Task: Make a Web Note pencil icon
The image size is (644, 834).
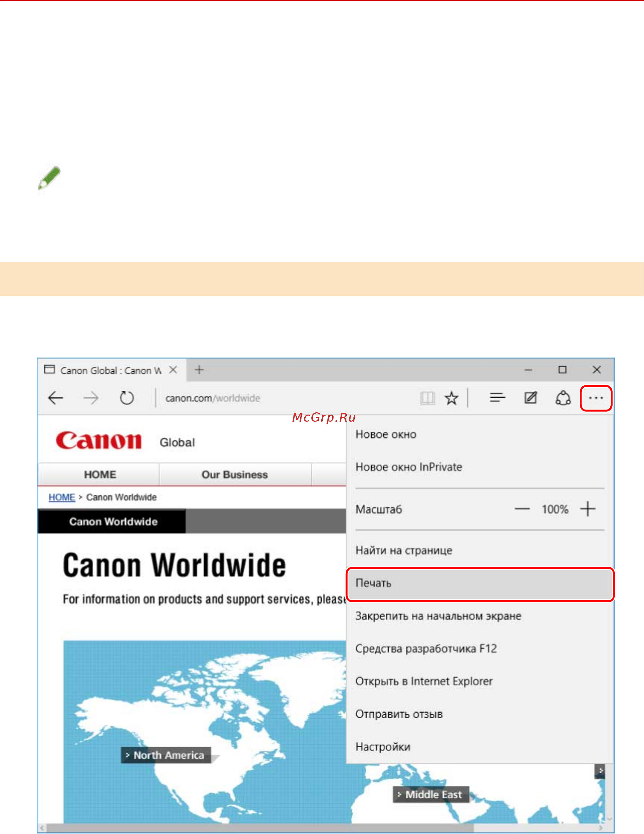Action: (x=530, y=398)
